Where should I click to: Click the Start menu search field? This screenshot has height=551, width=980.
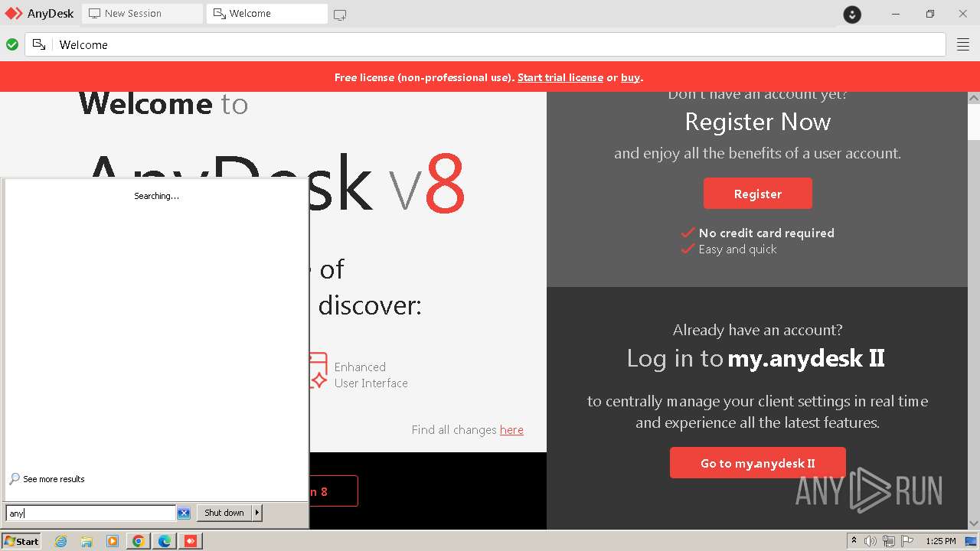[91, 514]
